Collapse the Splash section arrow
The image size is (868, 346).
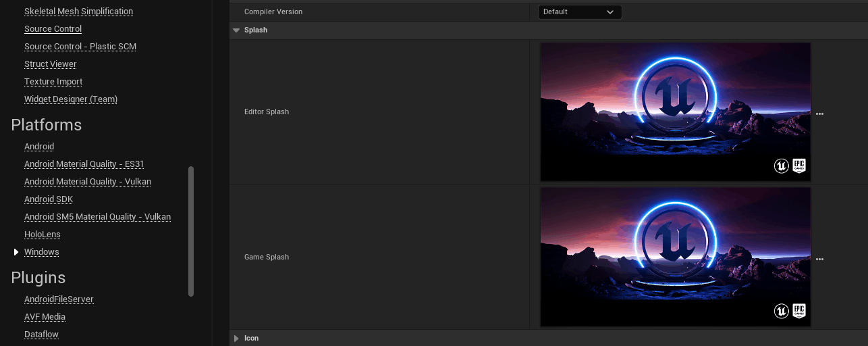click(236, 30)
